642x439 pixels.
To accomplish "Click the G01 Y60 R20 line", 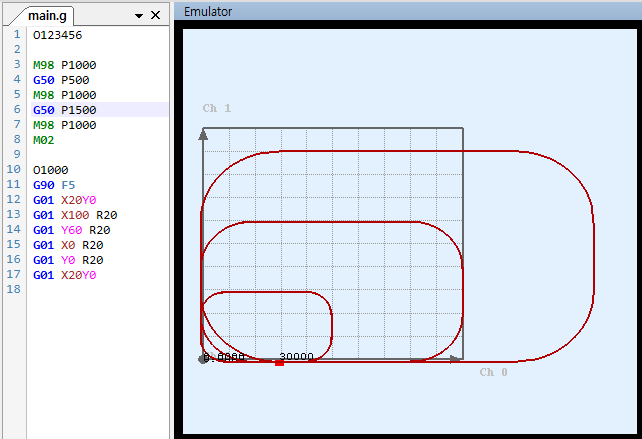I will (72, 230).
